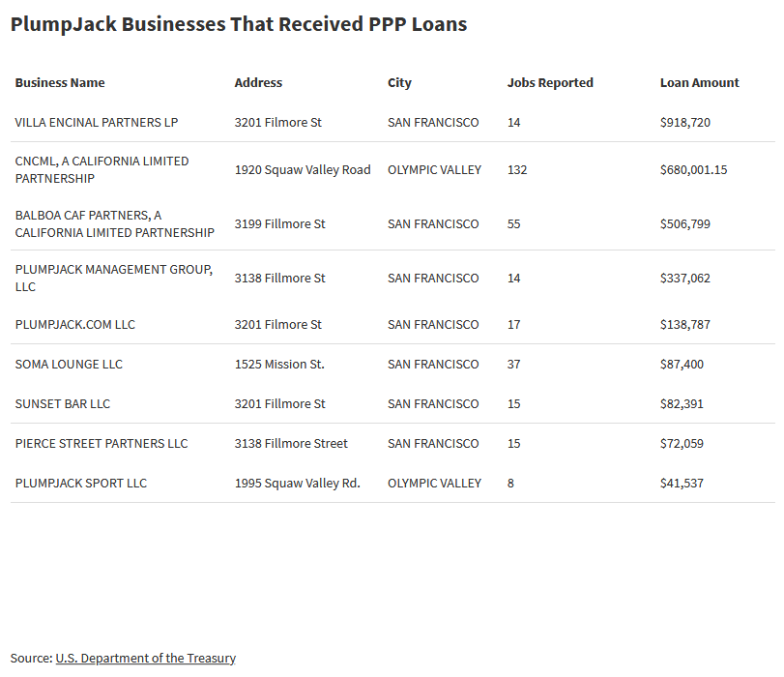Viewport: 784px width, 677px height.
Task: Select PLUMPJACK MANAGEMENT GROUP, LLC cell
Action: click(x=113, y=278)
